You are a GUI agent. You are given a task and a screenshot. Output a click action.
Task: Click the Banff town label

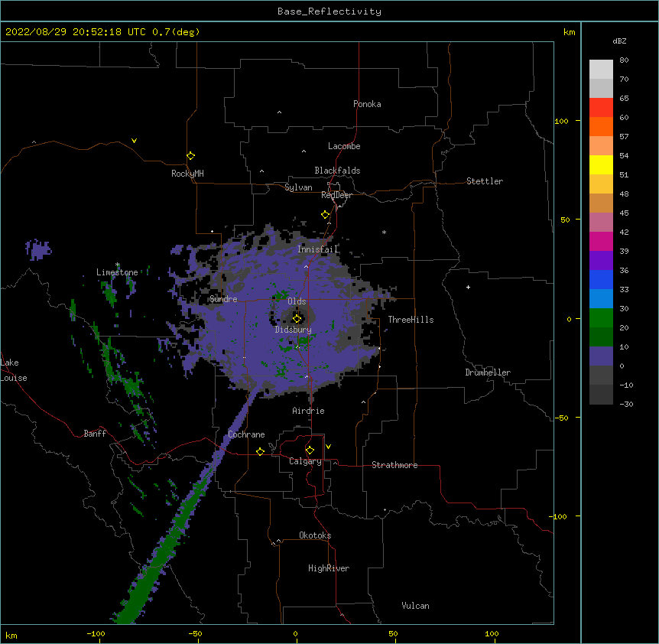point(95,434)
